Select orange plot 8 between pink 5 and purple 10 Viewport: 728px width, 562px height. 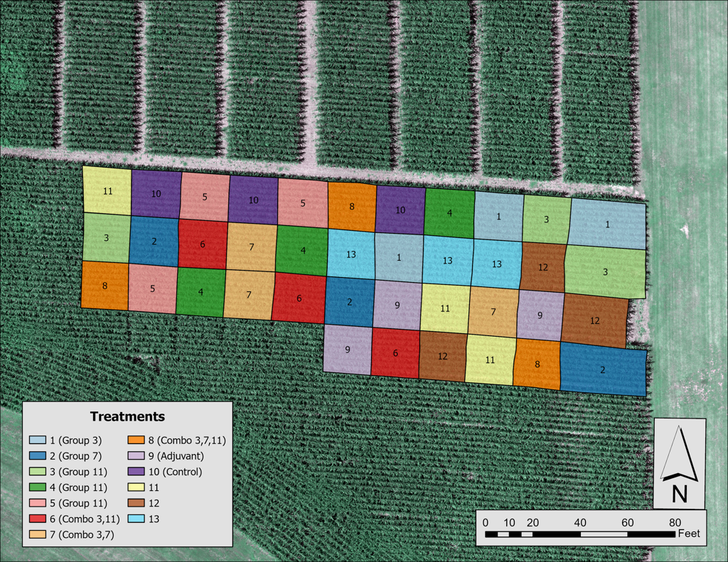pos(351,207)
